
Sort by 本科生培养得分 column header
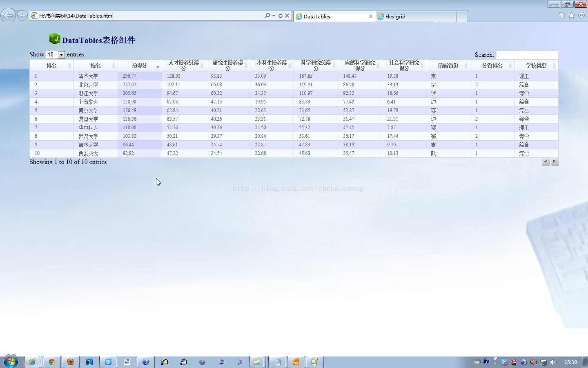(x=272, y=65)
